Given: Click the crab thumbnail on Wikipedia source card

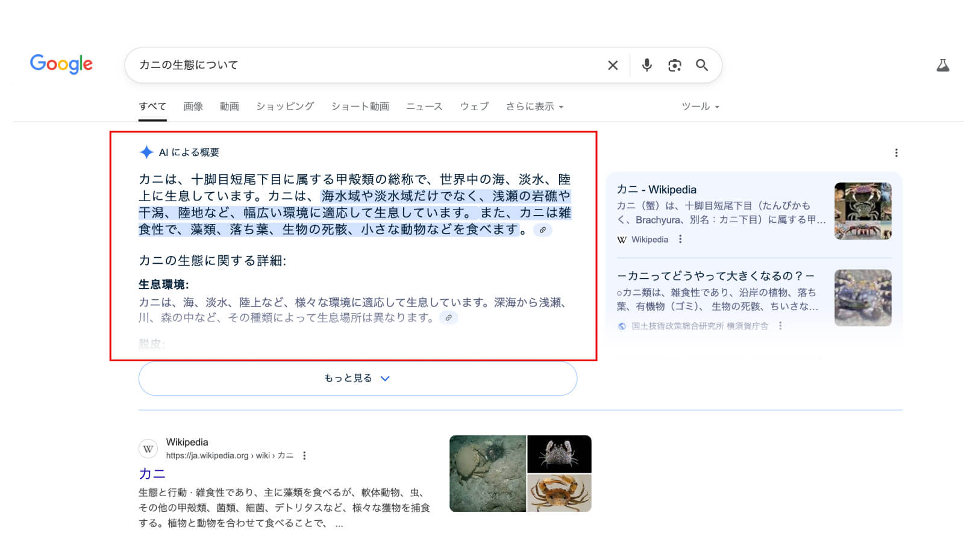Looking at the screenshot, I should [863, 211].
